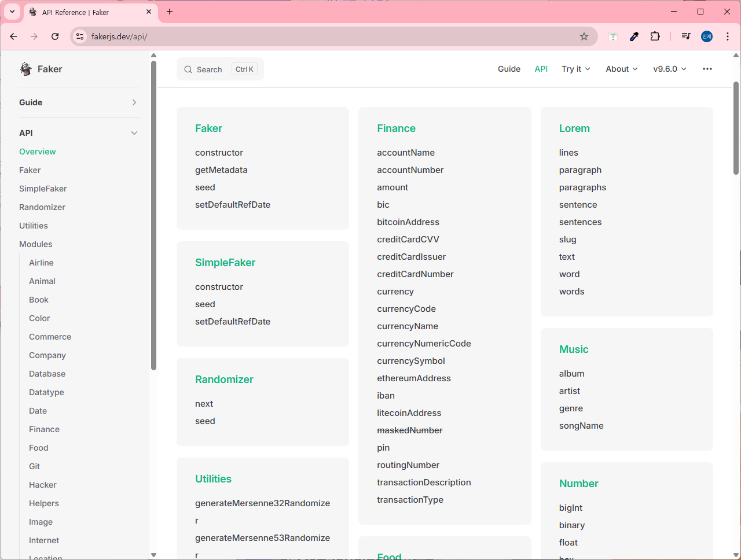Screen dimensions: 741x560
Task: Reload the page with refresh icon
Action: pos(55,36)
